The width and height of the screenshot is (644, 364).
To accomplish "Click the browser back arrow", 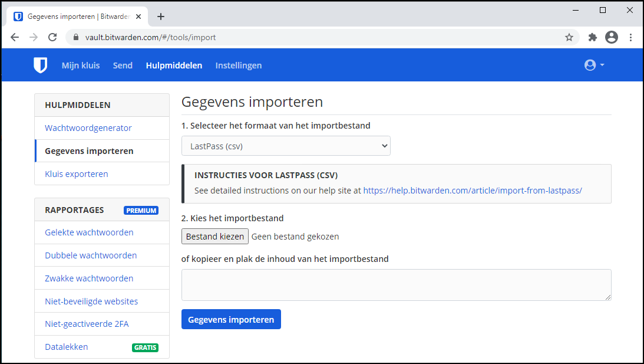I will point(15,37).
